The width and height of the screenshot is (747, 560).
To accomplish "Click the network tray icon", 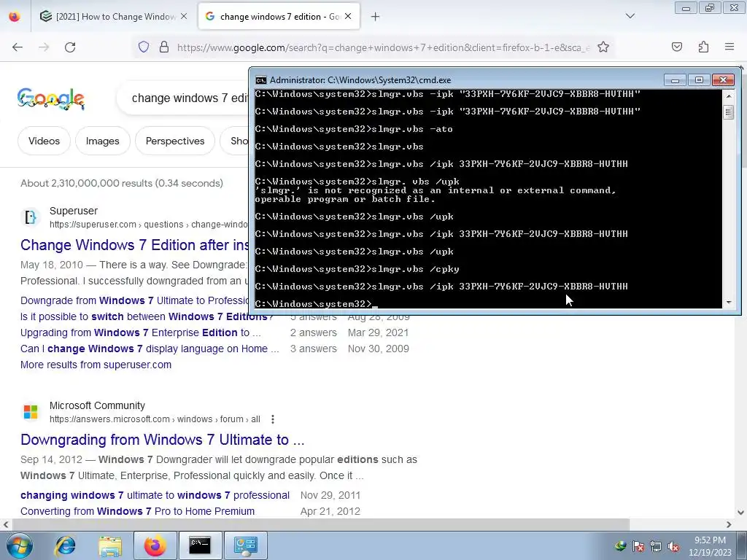I will [656, 546].
